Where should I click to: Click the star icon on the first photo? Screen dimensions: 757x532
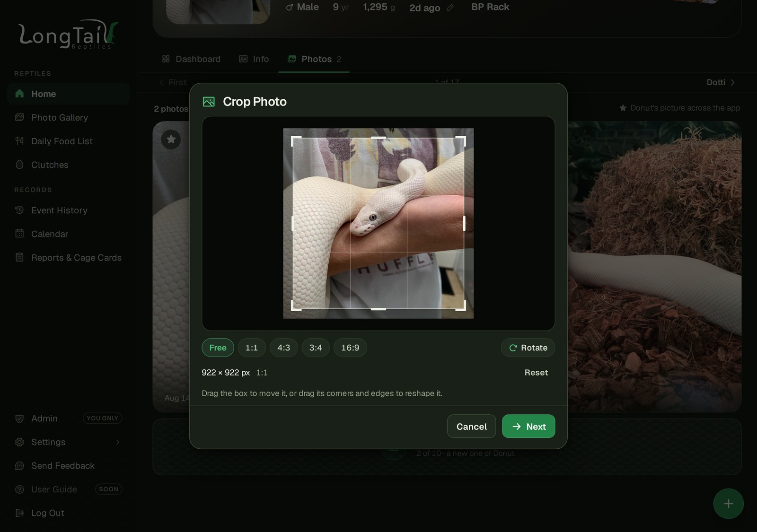171,139
